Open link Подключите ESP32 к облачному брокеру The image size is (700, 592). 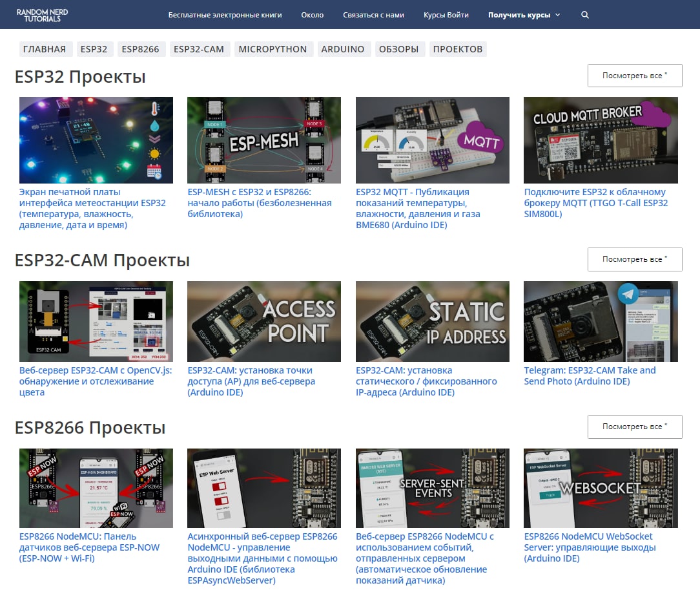click(x=596, y=203)
